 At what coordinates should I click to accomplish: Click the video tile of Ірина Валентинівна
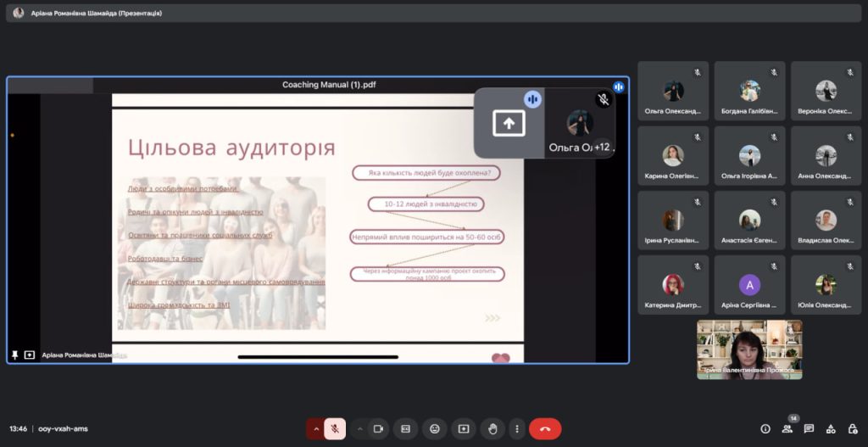tap(749, 349)
